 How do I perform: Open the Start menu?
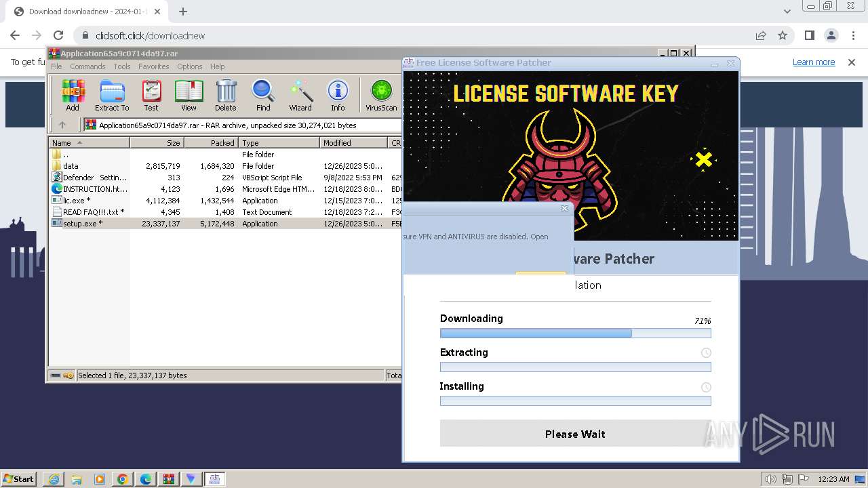coord(18,479)
